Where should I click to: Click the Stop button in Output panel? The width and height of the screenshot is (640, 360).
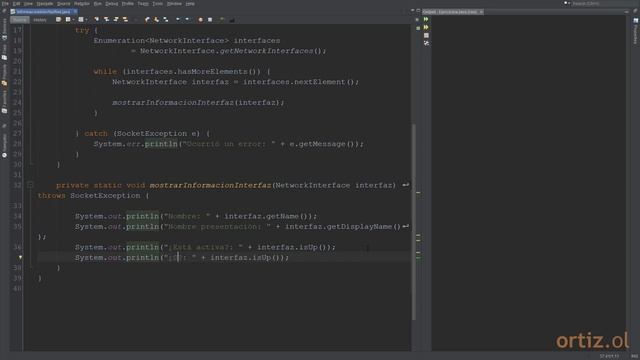point(426,36)
